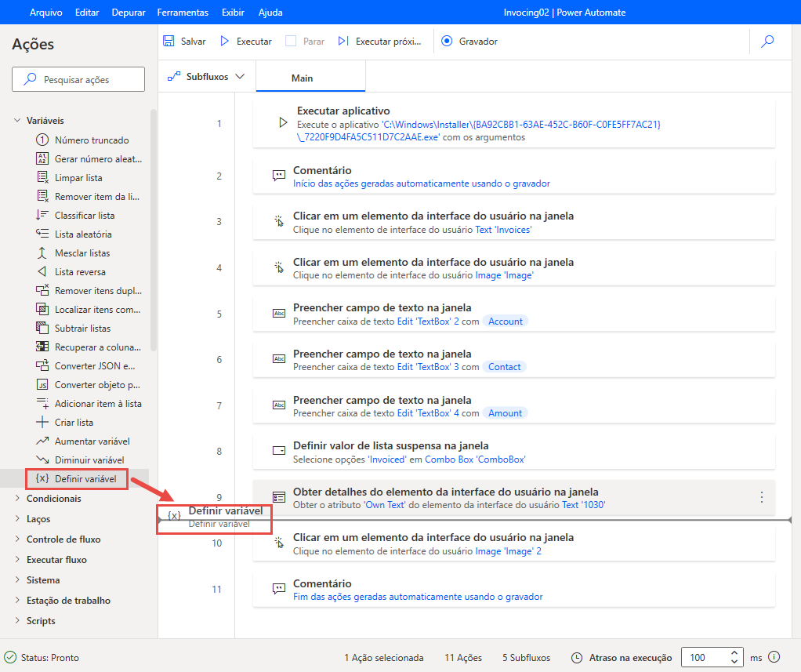
Task: Click the Amount variable in step 7
Action: point(506,413)
